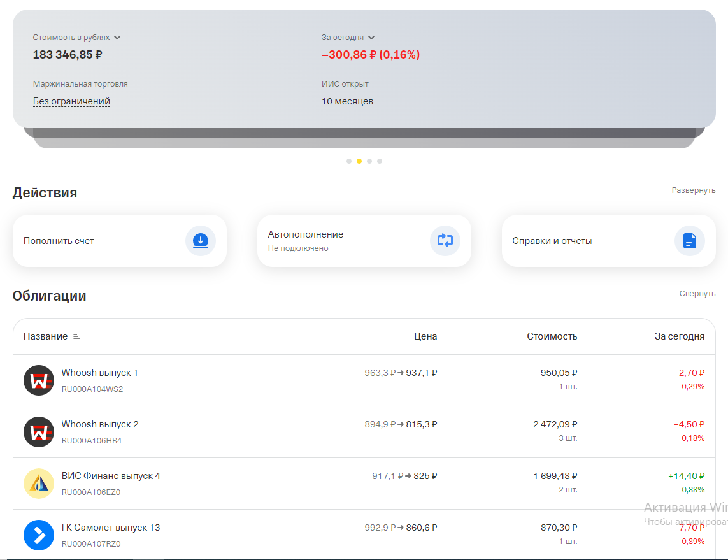Click the Автопополнение recurring arrows icon
Viewport: 728px width, 560px height.
[445, 241]
